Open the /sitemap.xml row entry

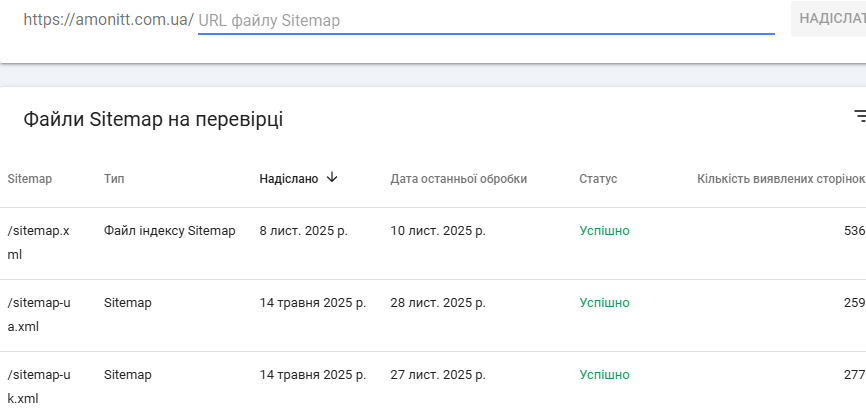pos(39,242)
